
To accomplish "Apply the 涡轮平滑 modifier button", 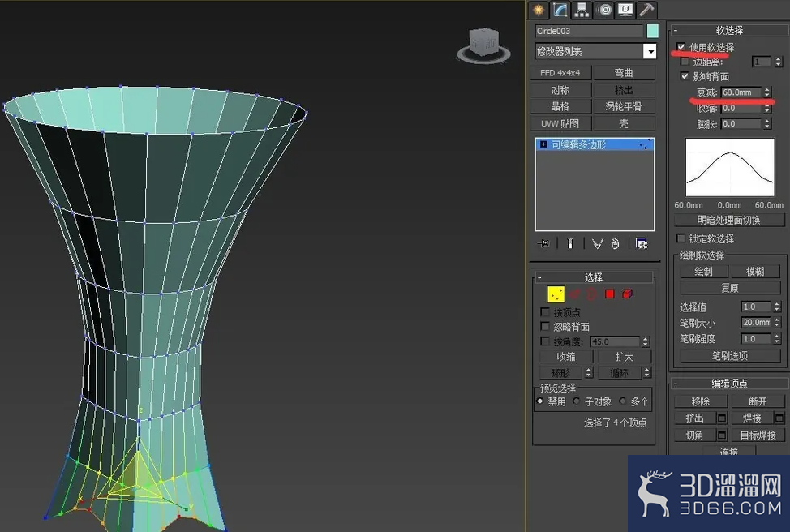I will [624, 107].
